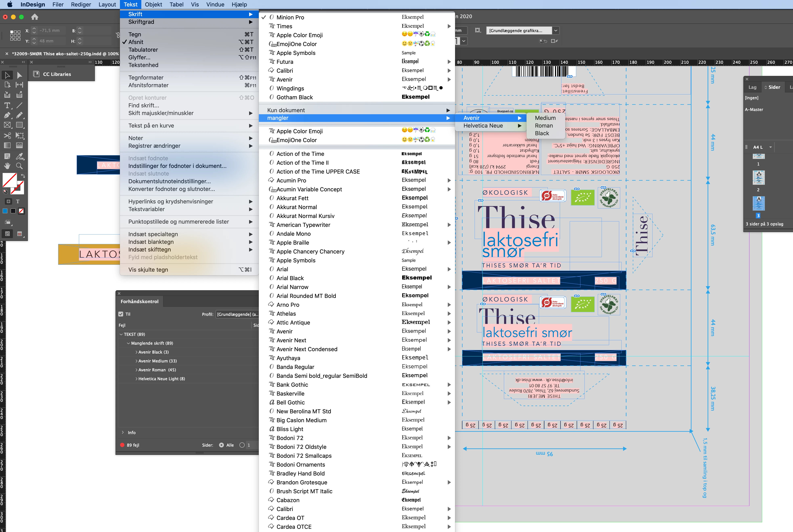
Task: Select the Type tool in toolbox
Action: click(7, 106)
